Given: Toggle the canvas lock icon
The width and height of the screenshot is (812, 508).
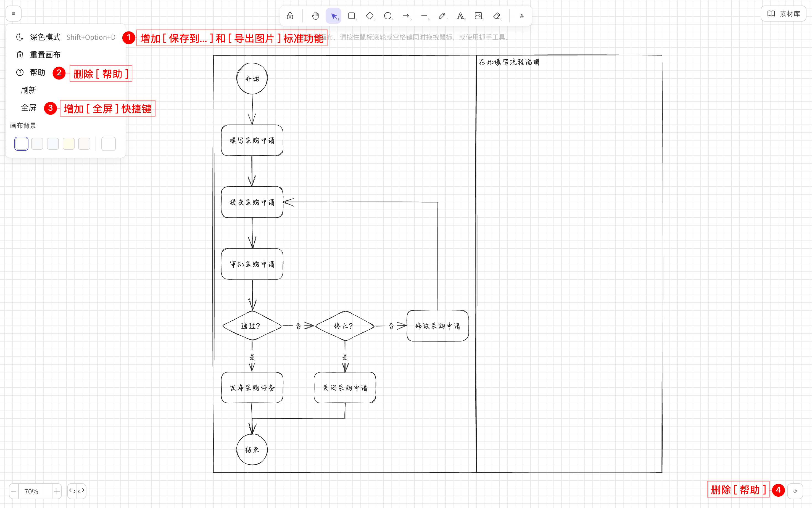Looking at the screenshot, I should click(290, 16).
